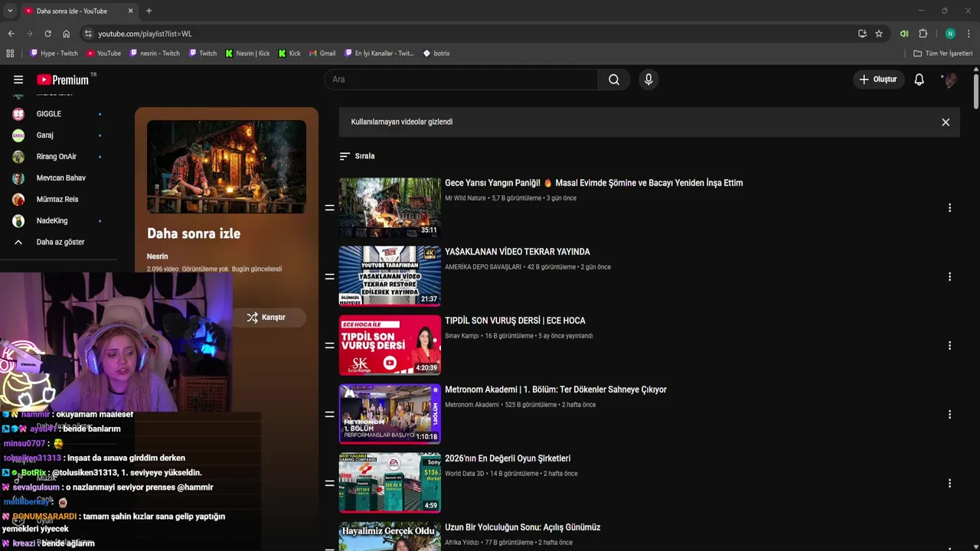The image size is (980, 551).
Task: Open nesrin - Twitch bookmark
Action: point(155,54)
